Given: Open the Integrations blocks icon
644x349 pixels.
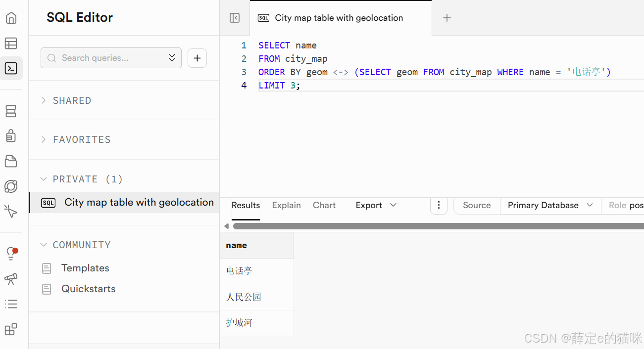Looking at the screenshot, I should coord(11,329).
